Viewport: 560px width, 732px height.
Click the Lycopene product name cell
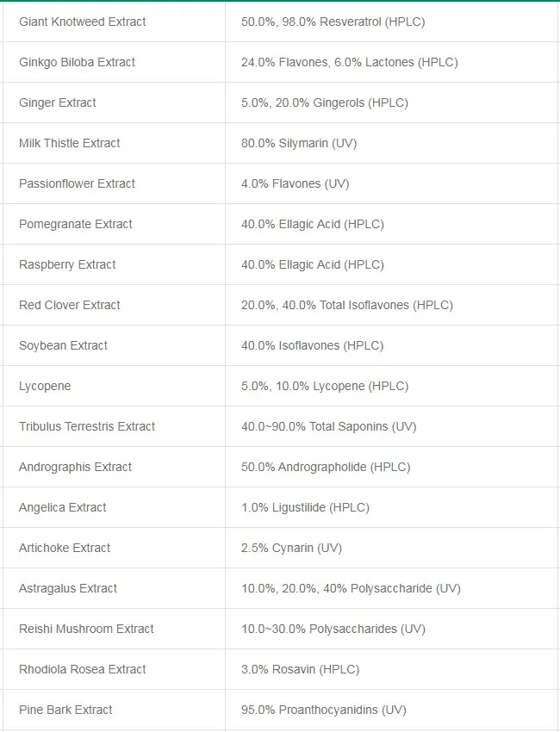click(x=45, y=386)
